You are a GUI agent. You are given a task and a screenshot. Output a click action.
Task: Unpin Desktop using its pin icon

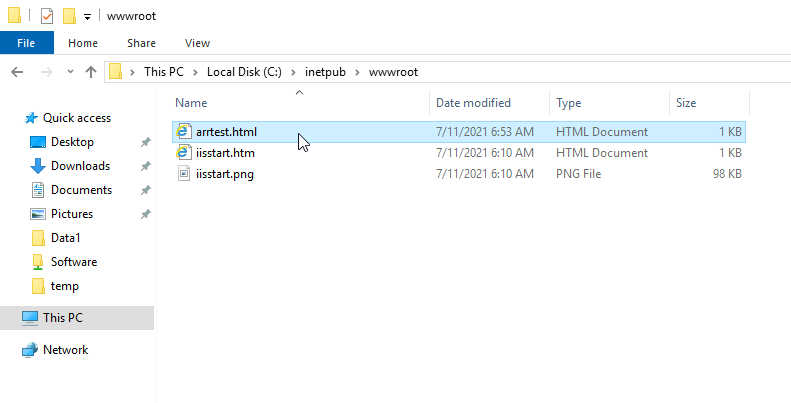145,142
